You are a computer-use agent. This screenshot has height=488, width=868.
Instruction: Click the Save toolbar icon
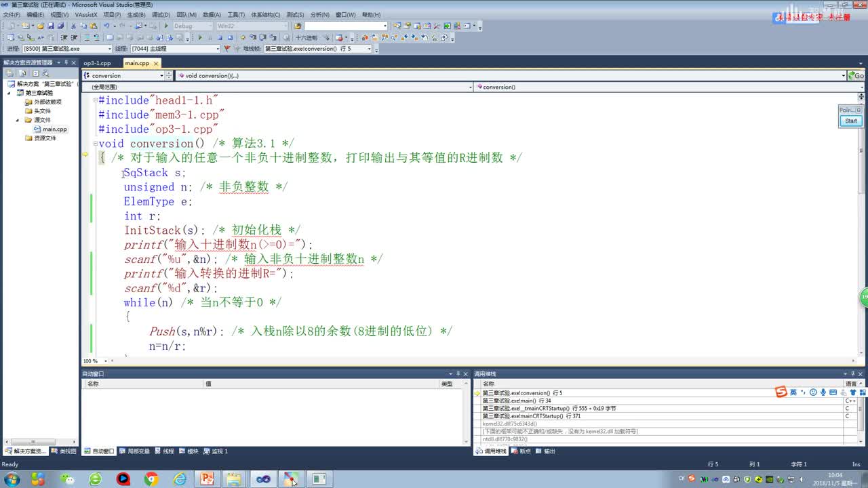pos(50,26)
